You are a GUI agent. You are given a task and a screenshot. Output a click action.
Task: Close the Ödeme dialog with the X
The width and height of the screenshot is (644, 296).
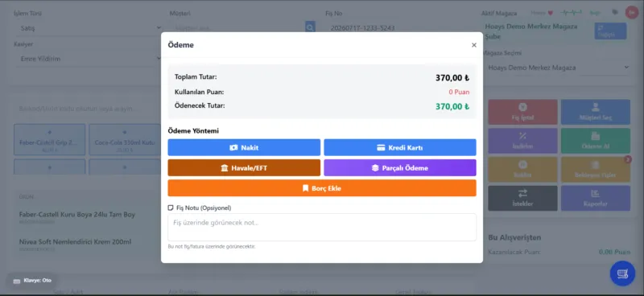(x=474, y=45)
